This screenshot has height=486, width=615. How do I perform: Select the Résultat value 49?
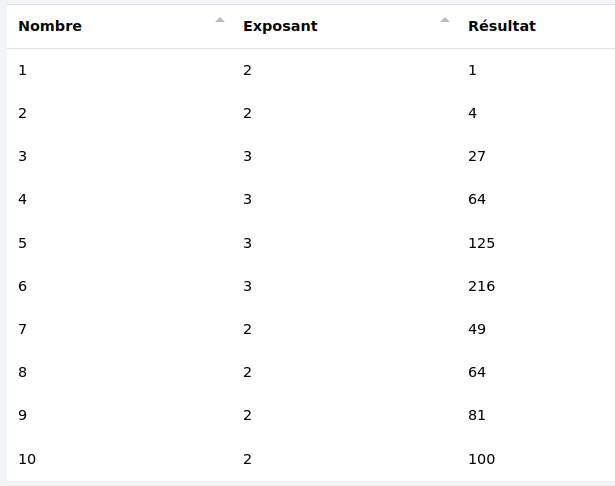click(477, 329)
